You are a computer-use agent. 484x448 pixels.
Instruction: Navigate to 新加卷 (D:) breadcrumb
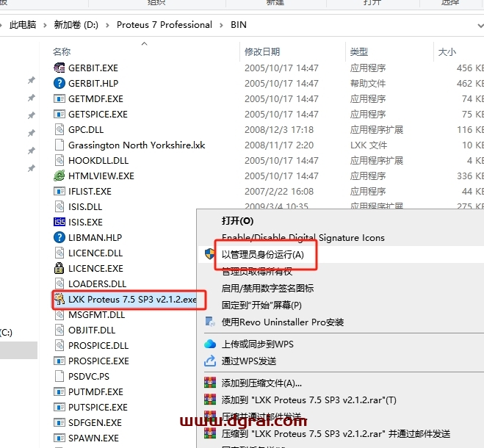pyautogui.click(x=76, y=25)
